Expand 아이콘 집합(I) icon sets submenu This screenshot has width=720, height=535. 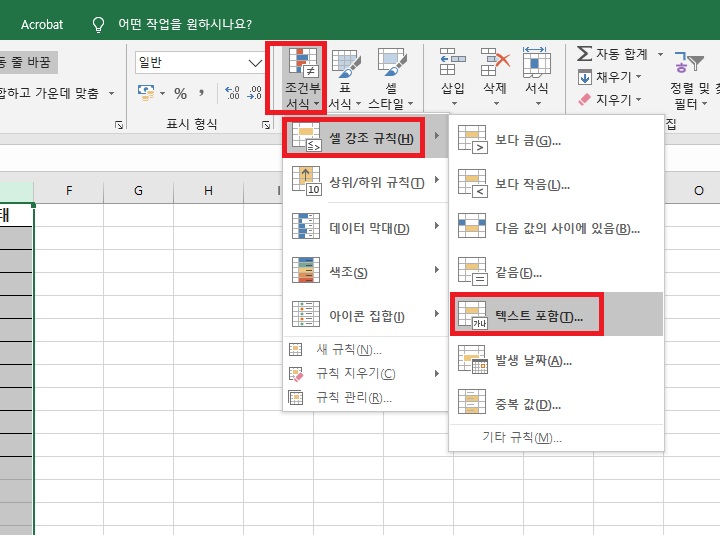tap(365, 316)
